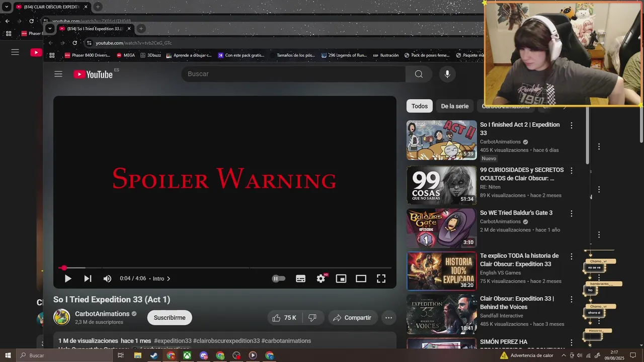This screenshot has height=362, width=644.
Task: Open CarbotAnimations channel name link
Action: coord(102,314)
